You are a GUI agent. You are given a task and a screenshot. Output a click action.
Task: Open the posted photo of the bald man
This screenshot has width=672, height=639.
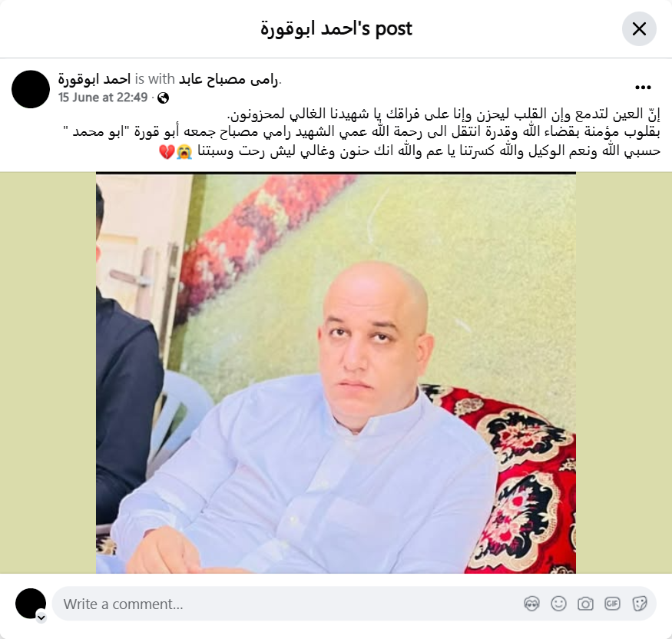coord(336,372)
